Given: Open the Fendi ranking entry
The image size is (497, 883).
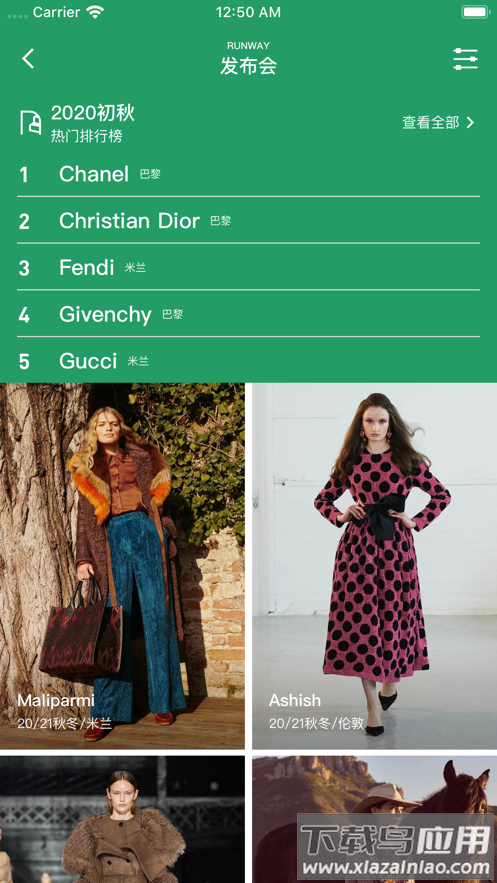Looking at the screenshot, I should click(248, 267).
